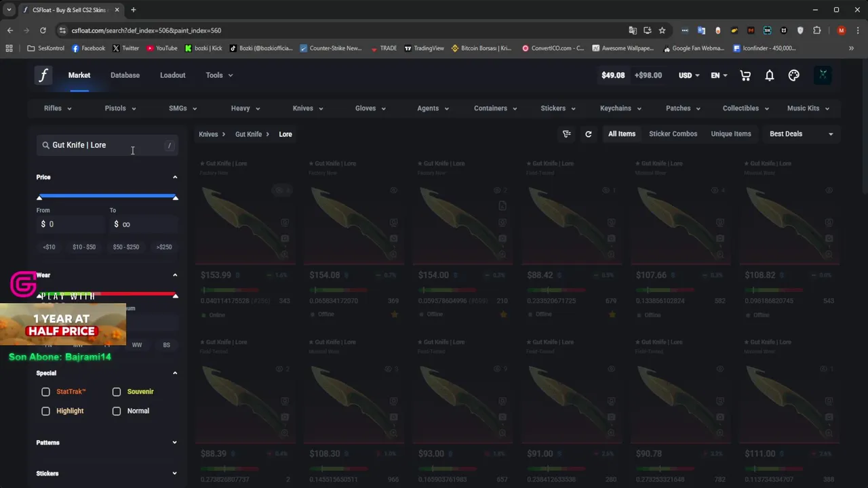Click the price slider right handle
This screenshot has height=488, width=868.
click(x=175, y=197)
